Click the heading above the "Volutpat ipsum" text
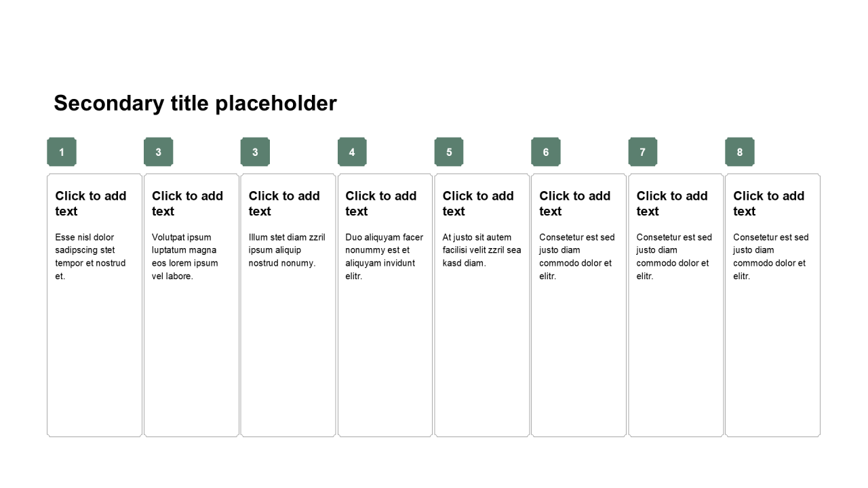This screenshot has height=488, width=868. click(x=187, y=203)
